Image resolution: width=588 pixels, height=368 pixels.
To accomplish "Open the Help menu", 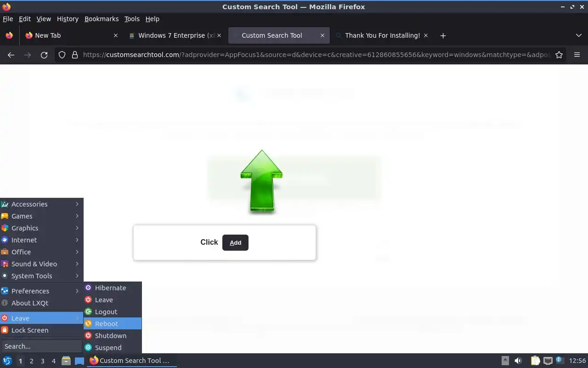I will pos(152,19).
